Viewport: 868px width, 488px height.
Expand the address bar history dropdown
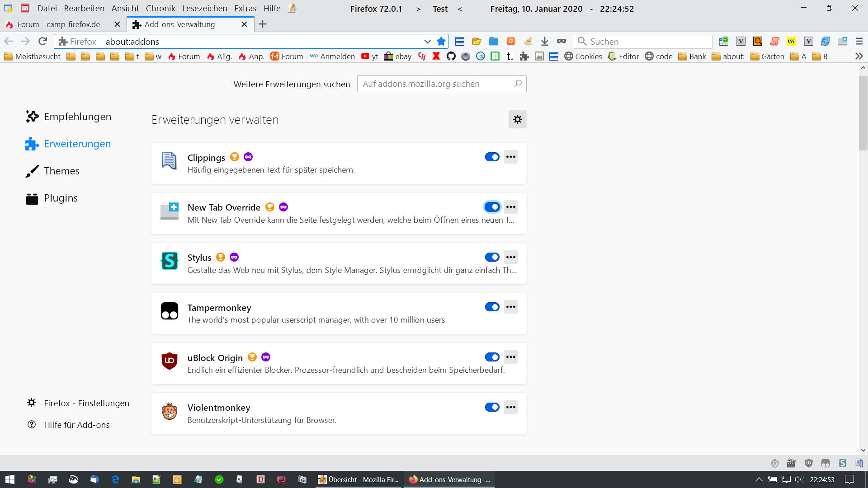pyautogui.click(x=427, y=42)
